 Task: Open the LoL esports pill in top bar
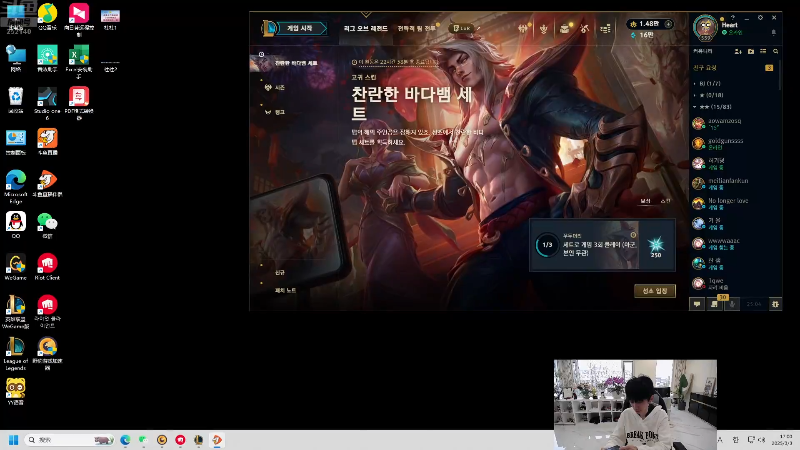pyautogui.click(x=462, y=28)
